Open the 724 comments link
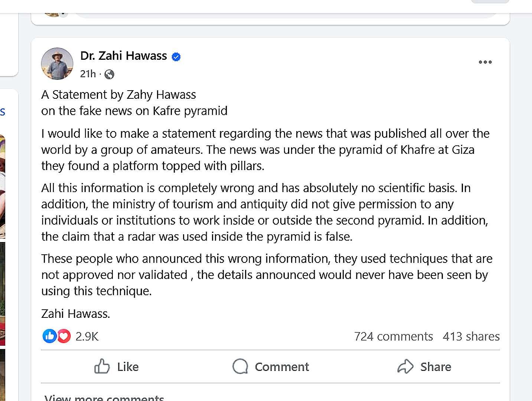The width and height of the screenshot is (532, 401). click(393, 336)
